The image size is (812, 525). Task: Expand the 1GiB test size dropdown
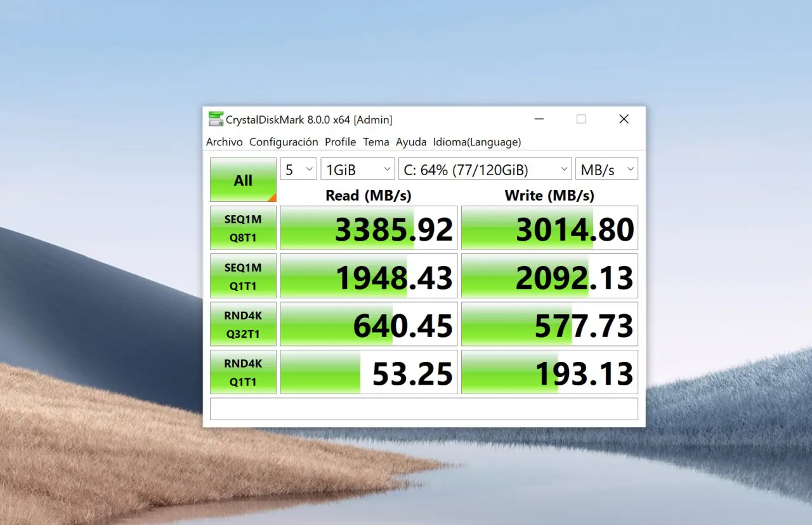click(358, 169)
